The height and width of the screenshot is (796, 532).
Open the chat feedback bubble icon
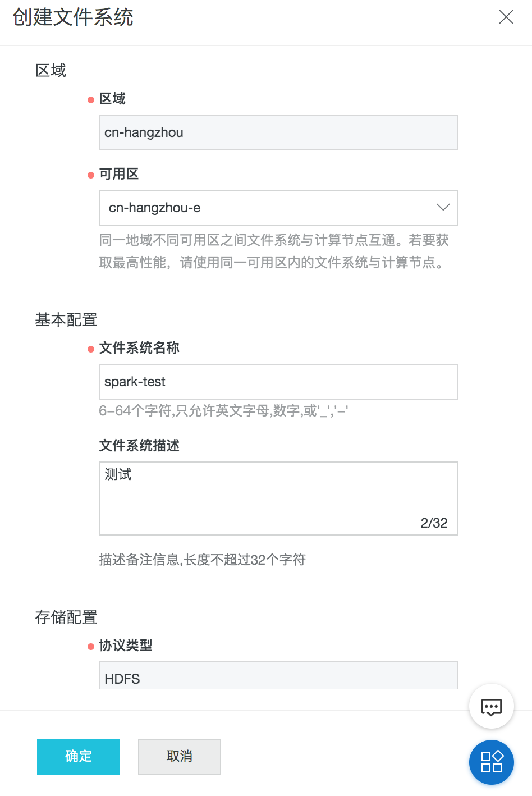pyautogui.click(x=492, y=706)
